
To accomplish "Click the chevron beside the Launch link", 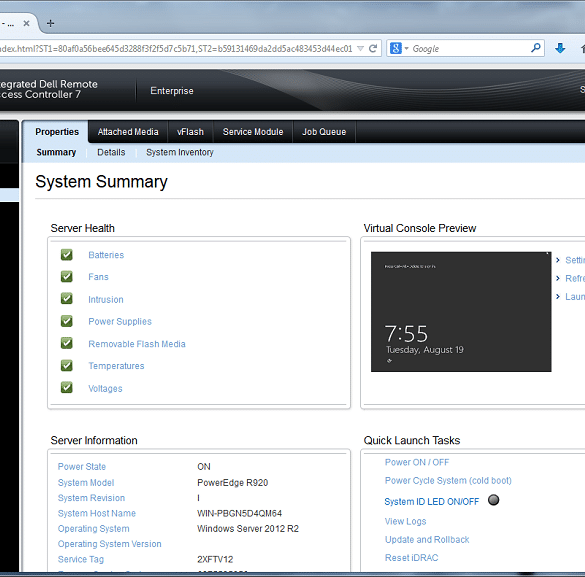I will [558, 297].
